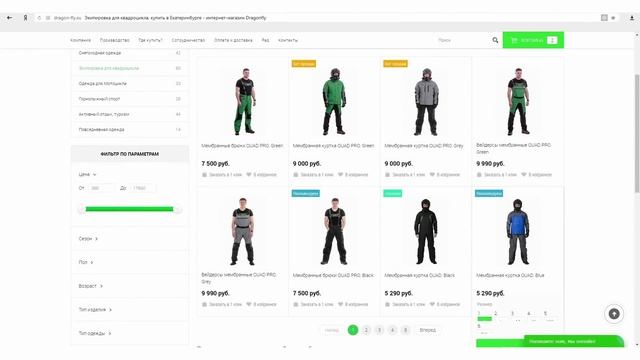Click one-click order icon for куртка QUAD Black

[387, 304]
